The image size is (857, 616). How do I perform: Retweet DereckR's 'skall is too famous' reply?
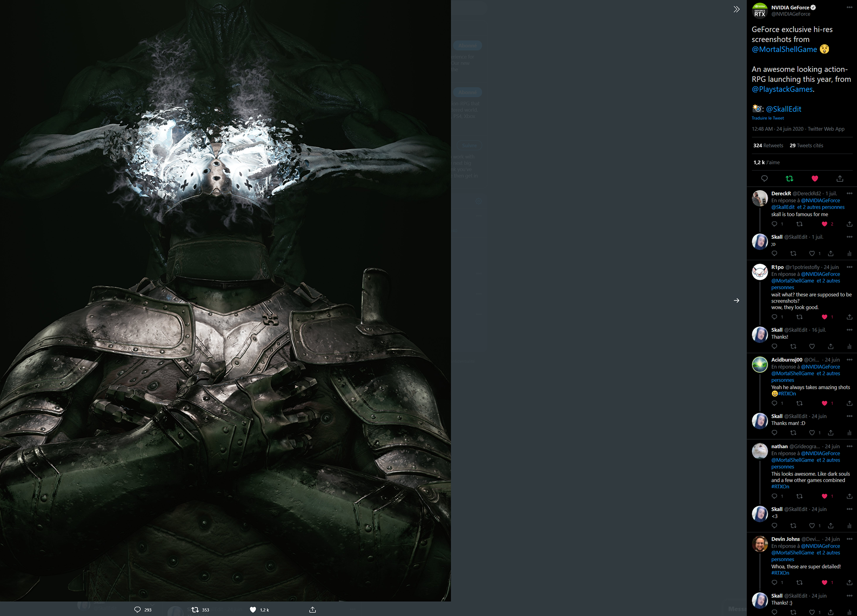(799, 224)
